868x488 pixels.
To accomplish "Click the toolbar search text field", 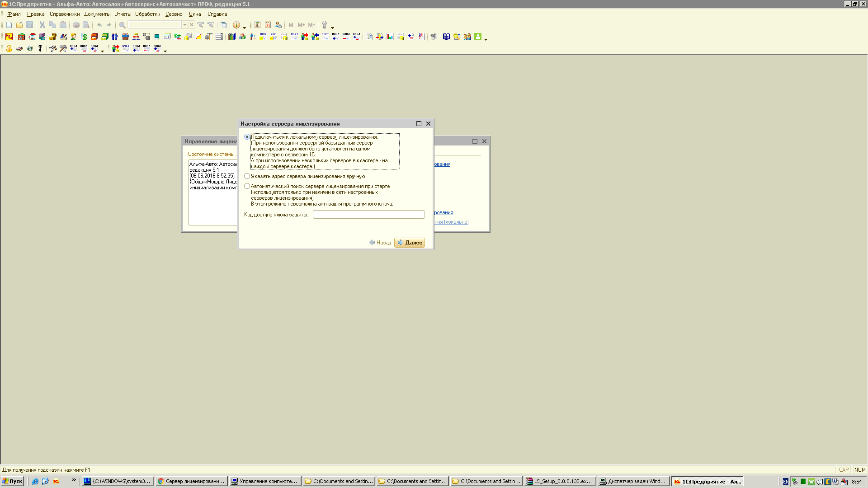I will 155,25.
